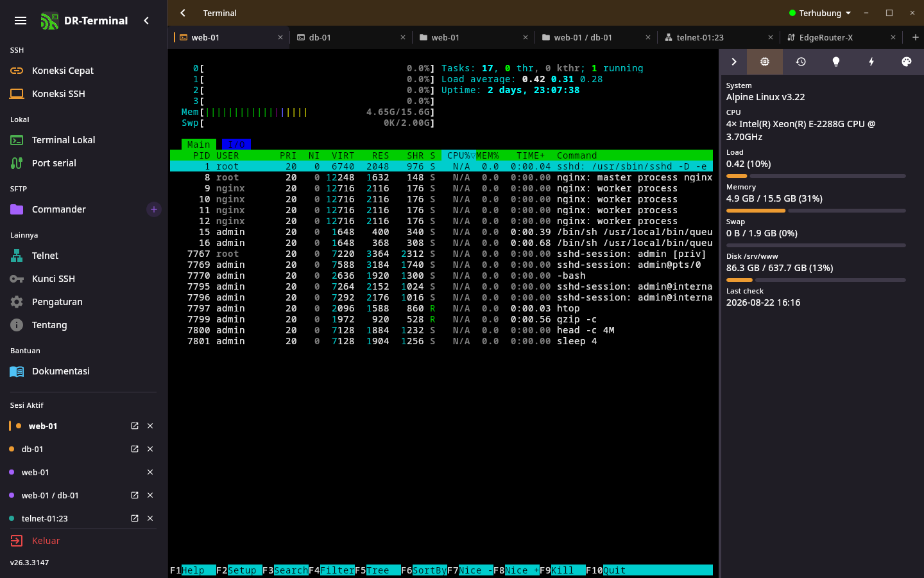Open lightbulb tips panel
This screenshot has width=924, height=578.
coord(836,62)
